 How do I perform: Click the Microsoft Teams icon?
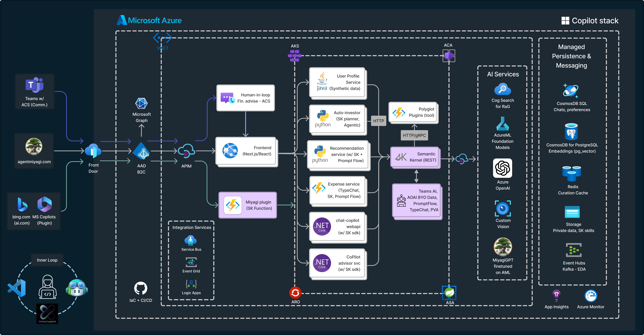tap(34, 85)
